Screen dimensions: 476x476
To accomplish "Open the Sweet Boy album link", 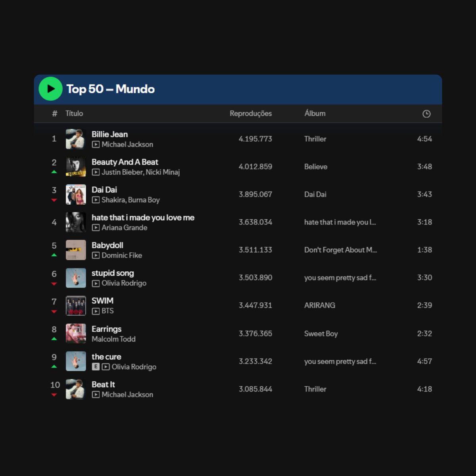I will tap(321, 334).
